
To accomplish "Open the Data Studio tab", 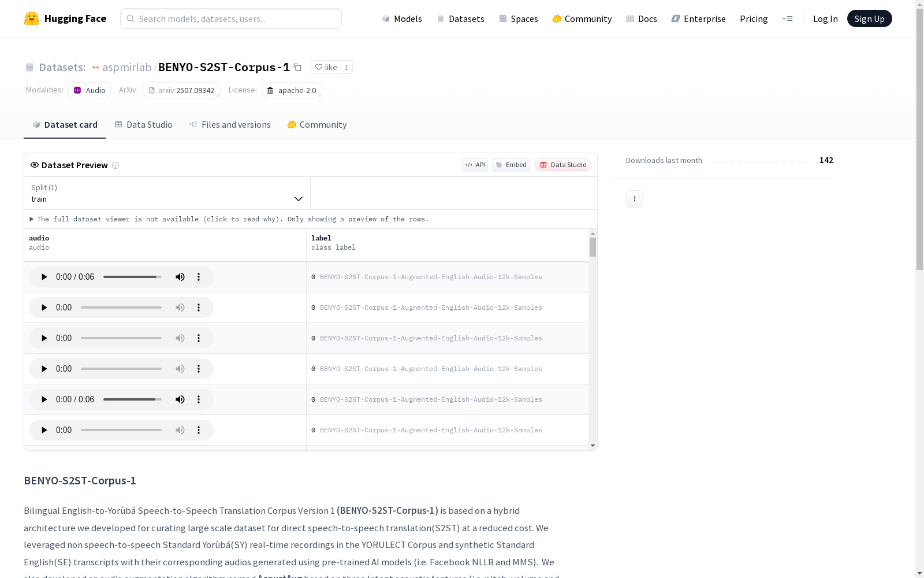I will pos(143,125).
